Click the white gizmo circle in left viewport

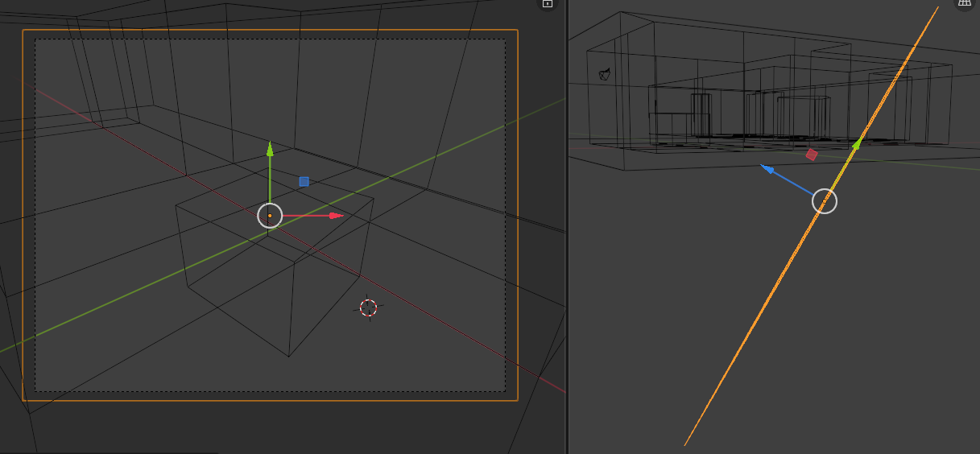270,216
